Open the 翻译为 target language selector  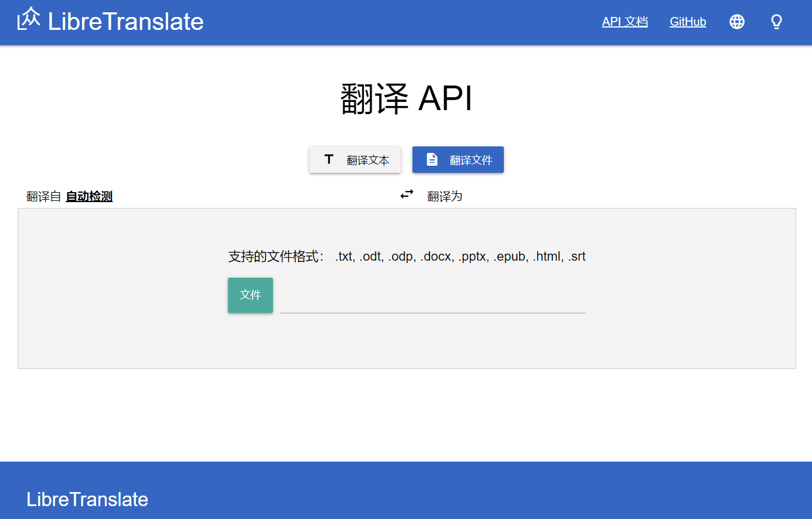[445, 196]
